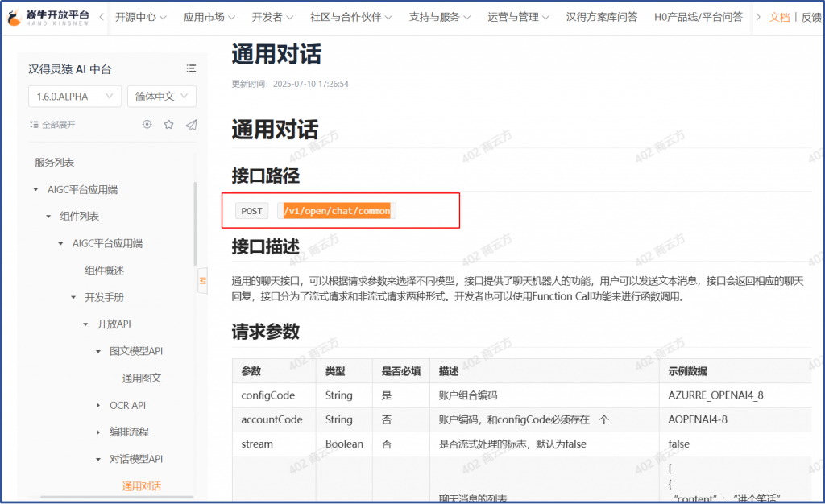Toggle the sidebar list view icon

click(191, 68)
